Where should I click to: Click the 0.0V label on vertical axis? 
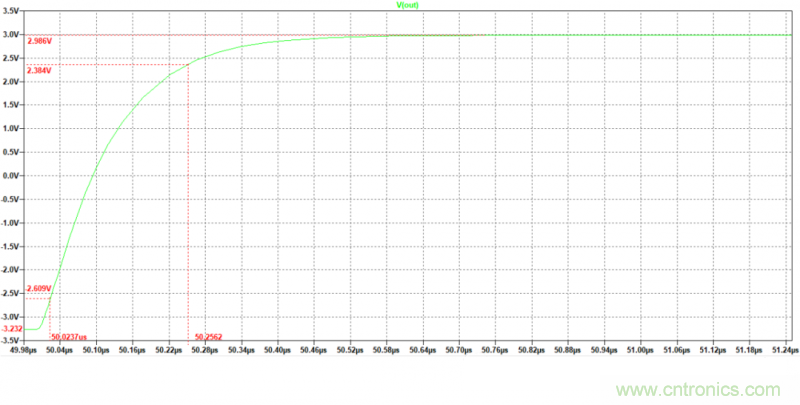point(13,175)
